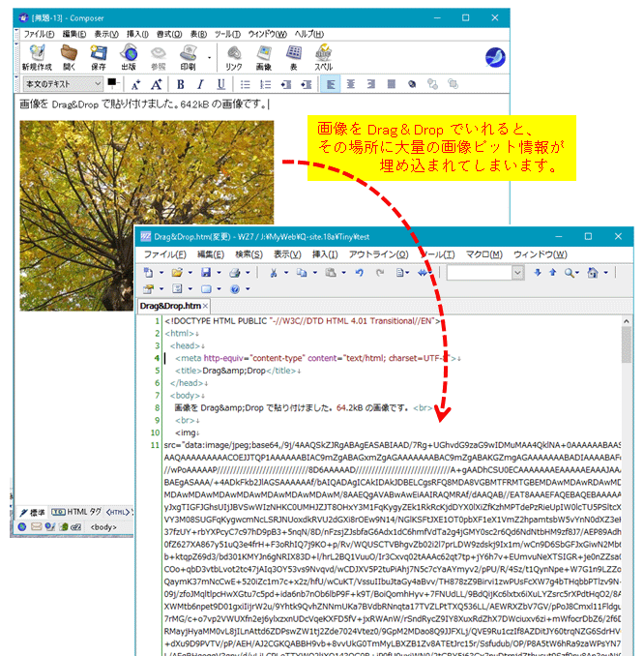
Task: Select the Drag&Drop.htm tab in WZ7
Action: pos(170,306)
